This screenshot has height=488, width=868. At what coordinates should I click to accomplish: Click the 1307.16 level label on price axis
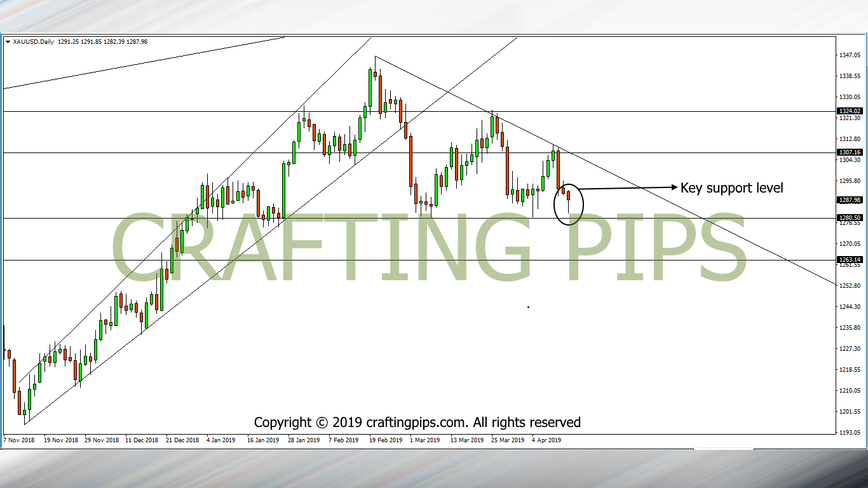[850, 152]
